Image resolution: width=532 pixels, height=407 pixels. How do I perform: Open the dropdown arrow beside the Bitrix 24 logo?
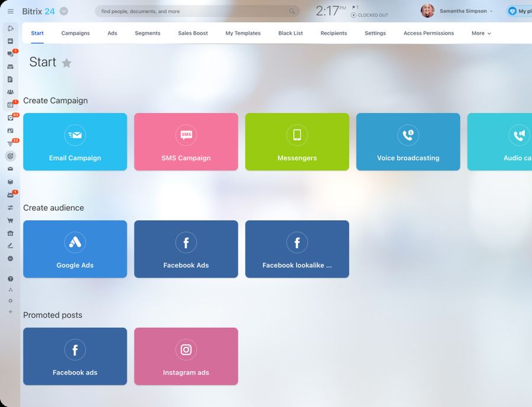(64, 11)
